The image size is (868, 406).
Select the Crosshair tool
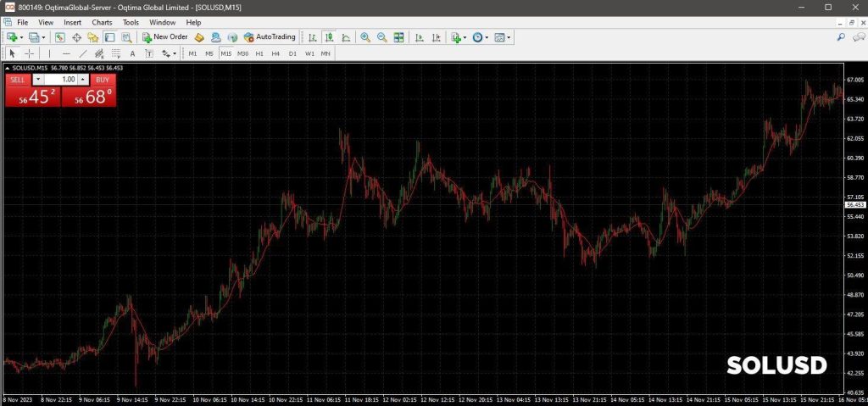[30, 53]
